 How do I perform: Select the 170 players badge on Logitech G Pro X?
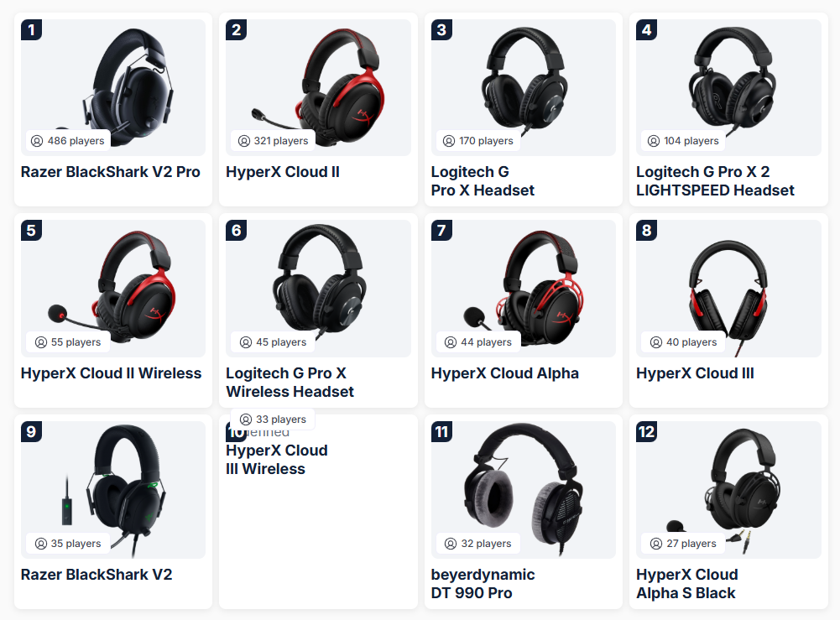[x=478, y=141]
